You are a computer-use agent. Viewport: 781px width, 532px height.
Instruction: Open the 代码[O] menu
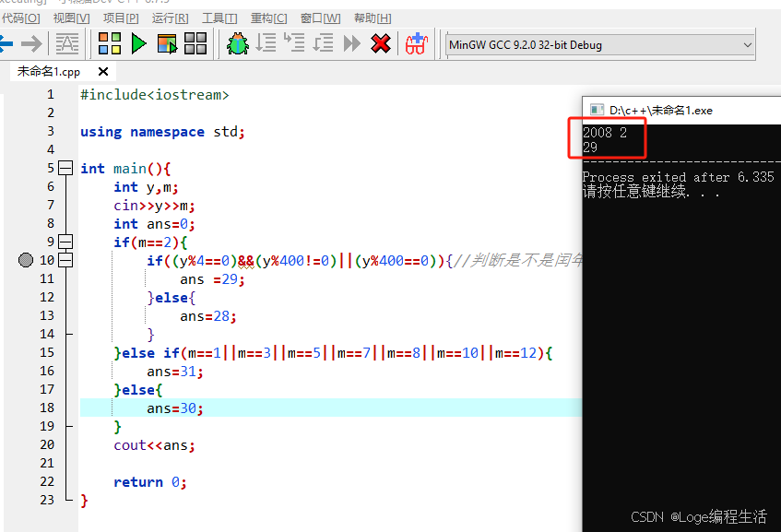coord(21,18)
